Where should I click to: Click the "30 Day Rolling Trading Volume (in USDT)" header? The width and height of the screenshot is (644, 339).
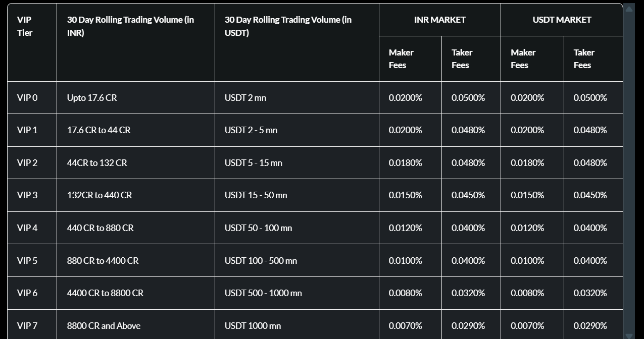click(x=288, y=26)
